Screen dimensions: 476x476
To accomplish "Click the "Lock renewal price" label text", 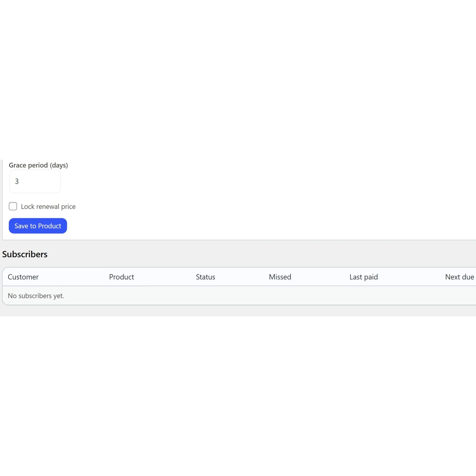I will pyautogui.click(x=48, y=206).
